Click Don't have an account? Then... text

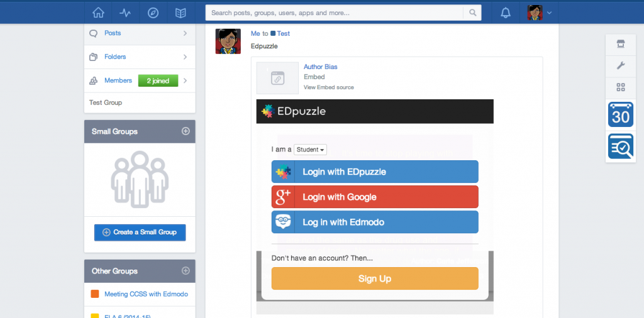[322, 258]
